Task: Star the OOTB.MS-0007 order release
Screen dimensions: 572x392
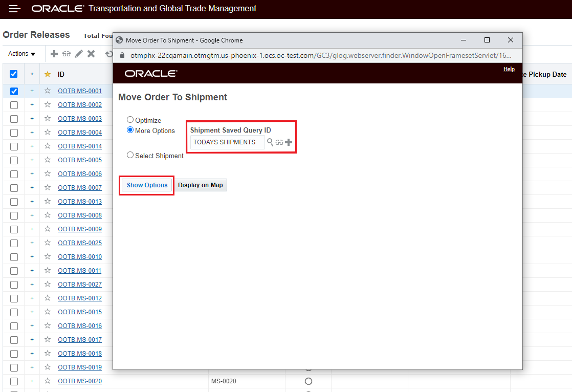Action: tap(48, 188)
